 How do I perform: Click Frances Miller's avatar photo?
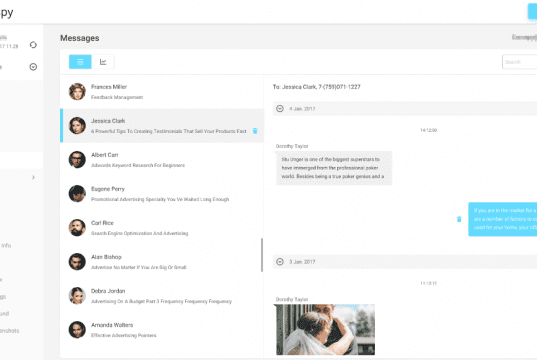(77, 91)
